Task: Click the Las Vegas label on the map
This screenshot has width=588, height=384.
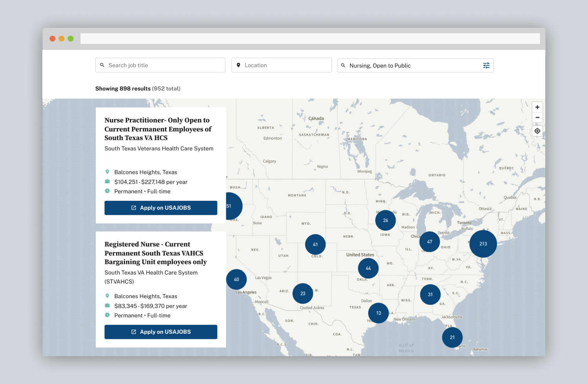Action: click(263, 278)
